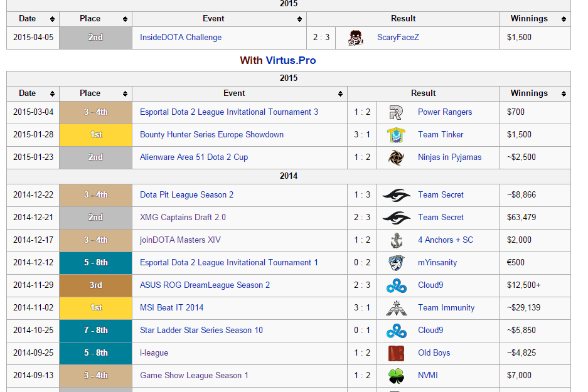
Task: Open the Ninjas in Pyjamas team link
Action: pyautogui.click(x=449, y=157)
